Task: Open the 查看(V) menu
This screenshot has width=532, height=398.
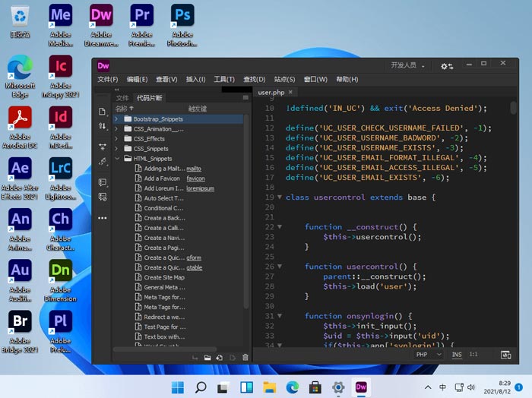Action: [166, 79]
